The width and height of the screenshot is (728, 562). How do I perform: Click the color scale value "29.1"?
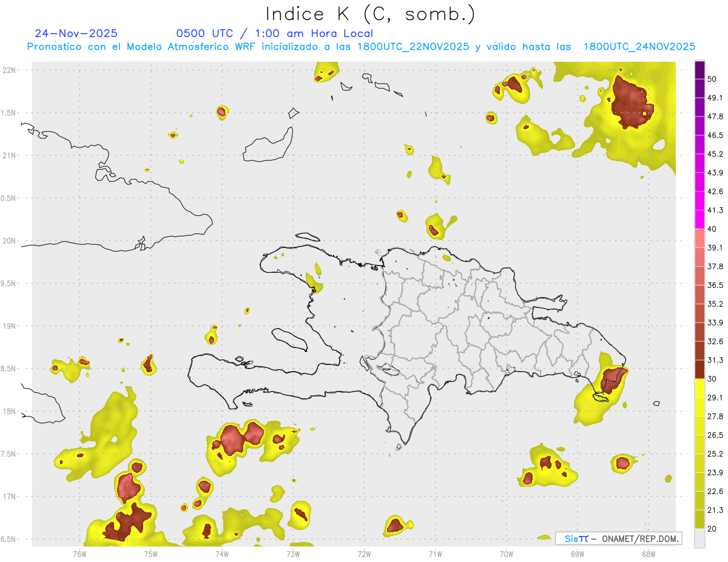[x=715, y=398]
